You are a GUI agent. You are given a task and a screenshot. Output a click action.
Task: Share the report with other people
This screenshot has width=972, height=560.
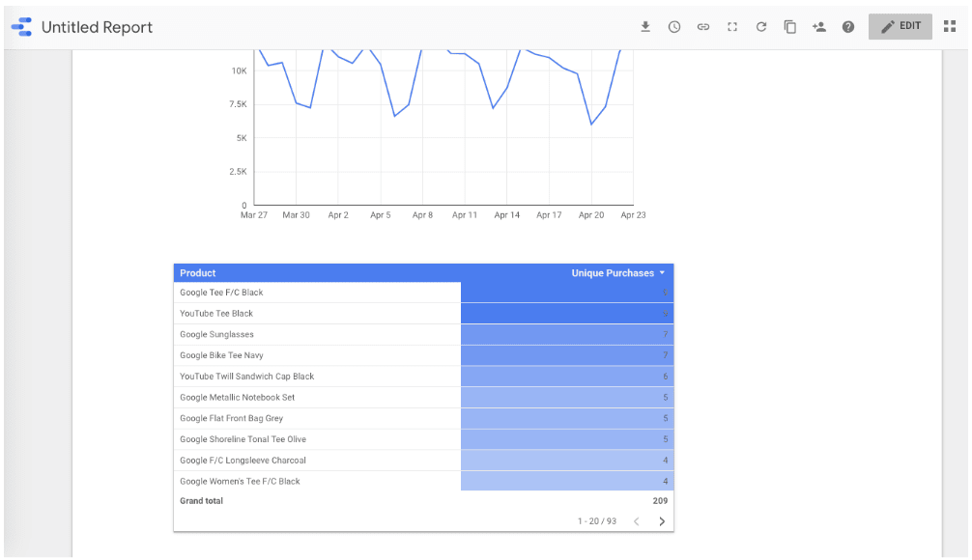(818, 26)
